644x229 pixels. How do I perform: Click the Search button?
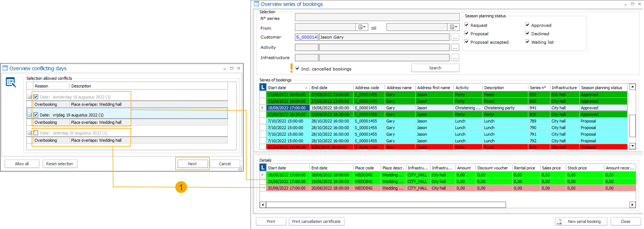click(435, 68)
